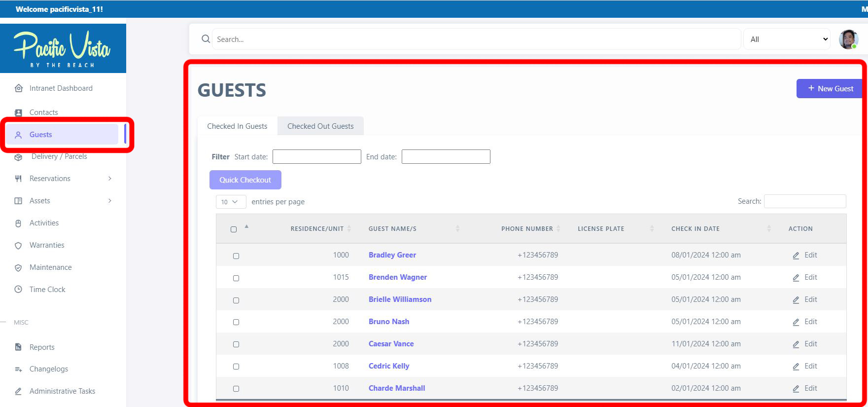The width and height of the screenshot is (868, 407).
Task: Click the search magnifier icon
Action: pyautogui.click(x=206, y=39)
